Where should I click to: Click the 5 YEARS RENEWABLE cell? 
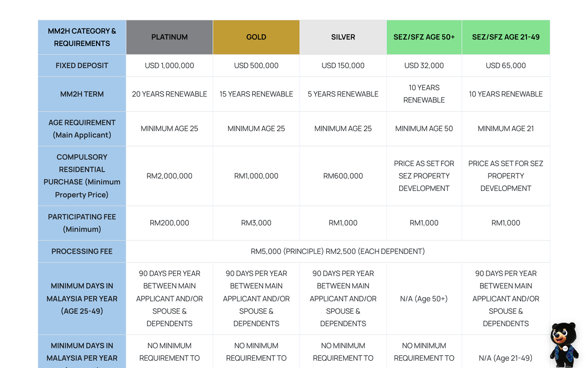point(343,94)
